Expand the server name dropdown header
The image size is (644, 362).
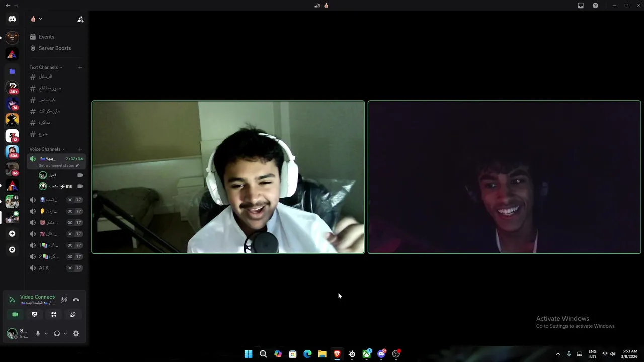click(x=37, y=19)
